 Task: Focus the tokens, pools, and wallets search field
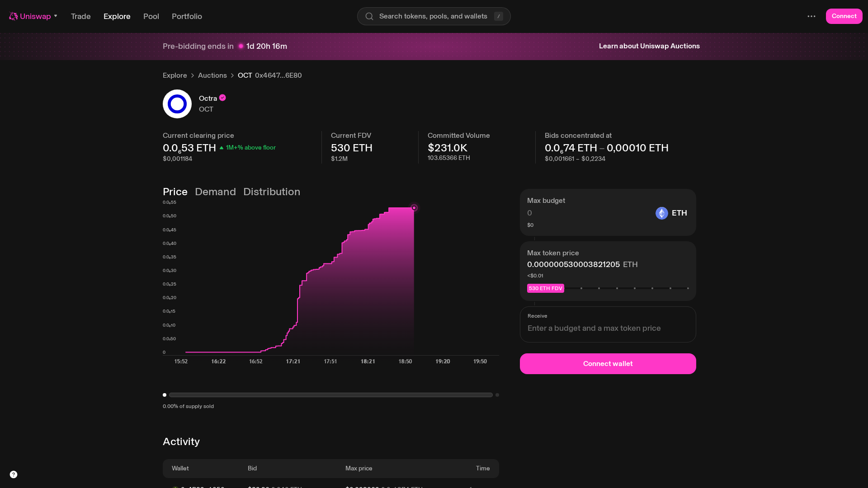point(434,16)
